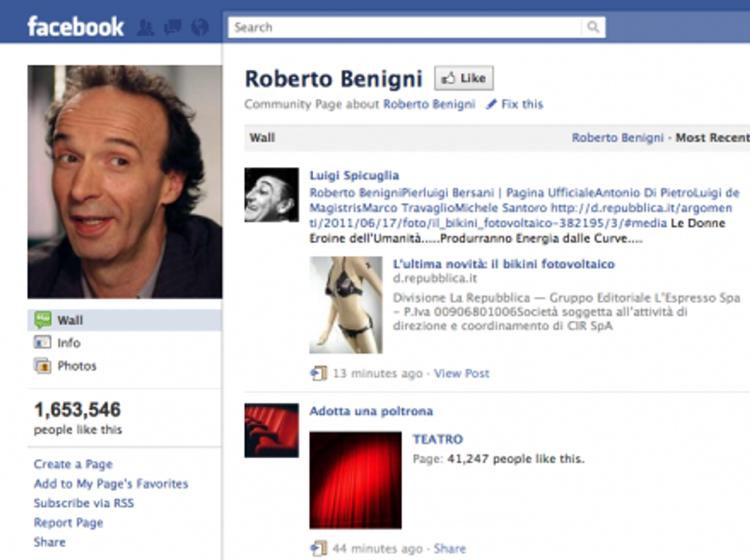Open the Michele Santoro tag in the post
750x560 pixels.
coord(501,208)
